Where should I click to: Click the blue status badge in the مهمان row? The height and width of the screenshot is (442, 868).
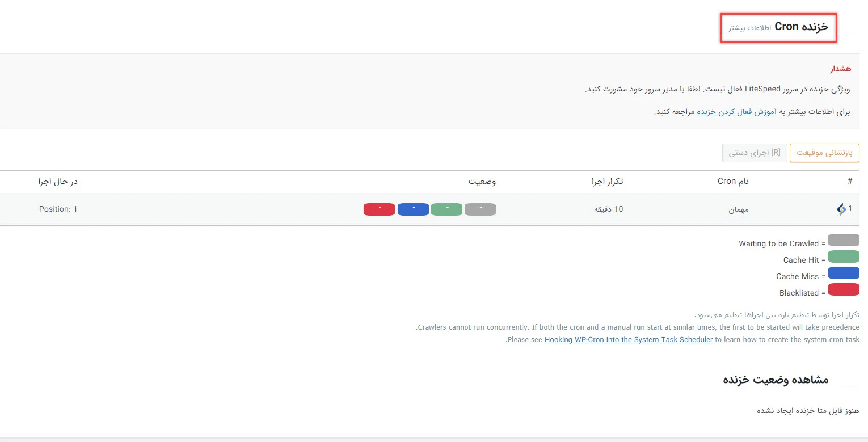coord(413,209)
